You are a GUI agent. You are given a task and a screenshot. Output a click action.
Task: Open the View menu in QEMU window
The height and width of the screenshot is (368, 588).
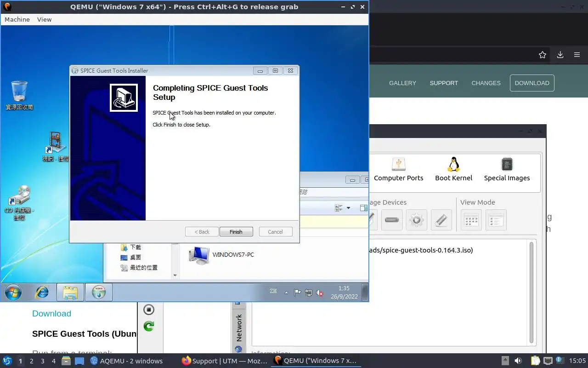click(x=44, y=19)
